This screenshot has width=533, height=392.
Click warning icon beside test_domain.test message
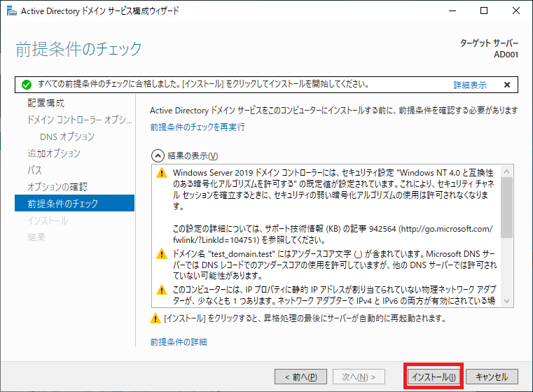coord(162,253)
